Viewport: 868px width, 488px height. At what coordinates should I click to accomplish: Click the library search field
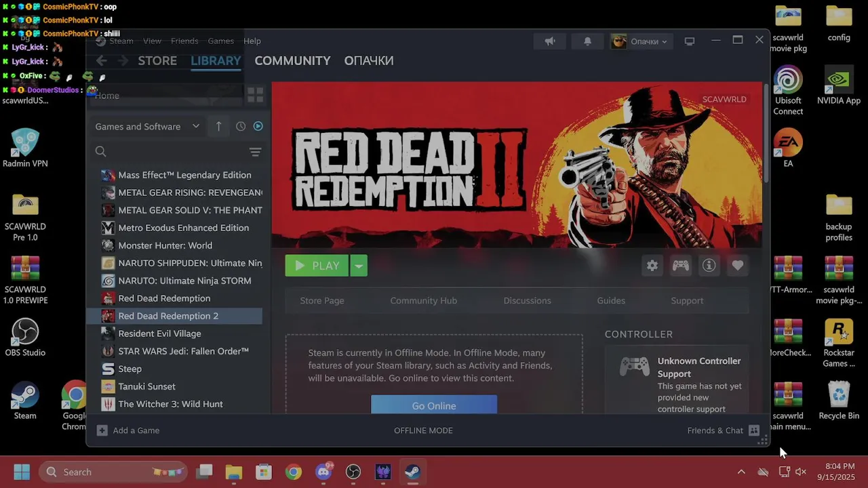click(x=170, y=152)
